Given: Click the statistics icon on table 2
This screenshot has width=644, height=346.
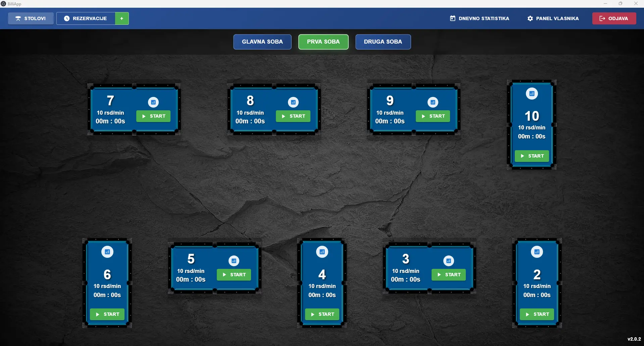Looking at the screenshot, I should pos(537,252).
